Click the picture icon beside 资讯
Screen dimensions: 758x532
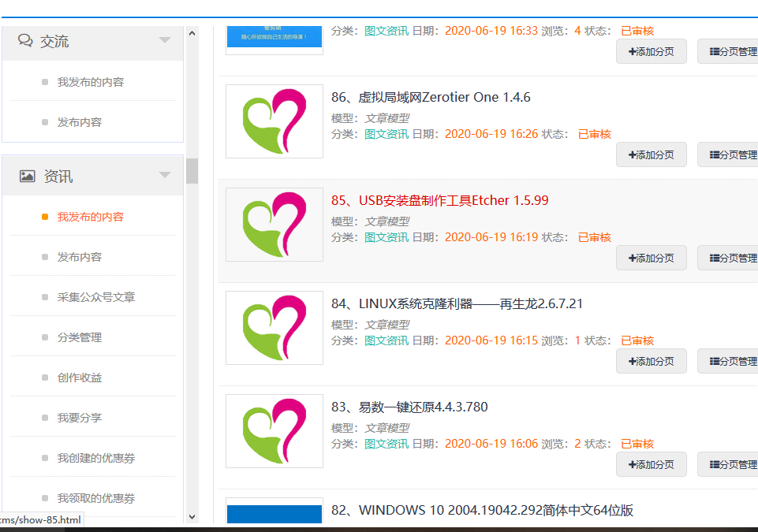click(27, 176)
